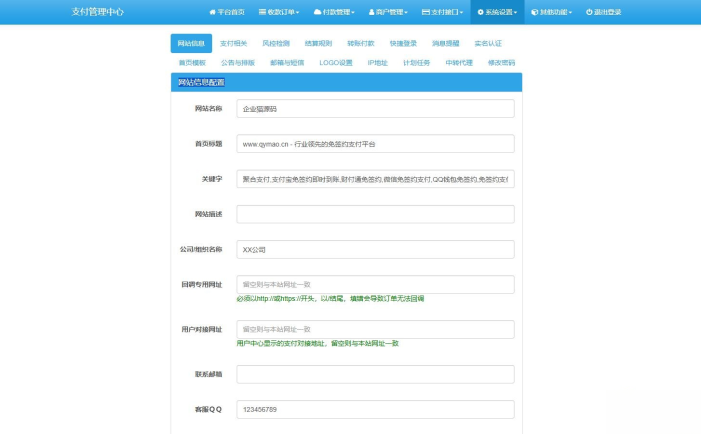This screenshot has width=701, height=434.
Task: Expand the 付款管理 dropdown menu
Action: [x=334, y=12]
